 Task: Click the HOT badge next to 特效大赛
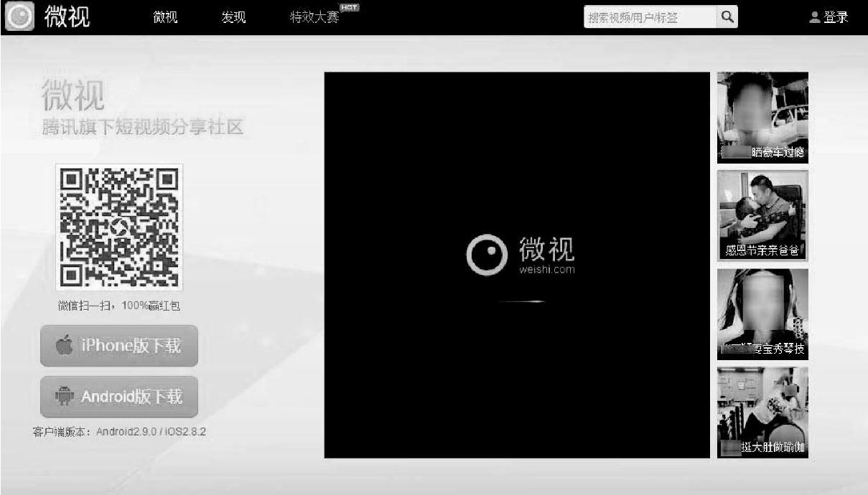[x=349, y=7]
